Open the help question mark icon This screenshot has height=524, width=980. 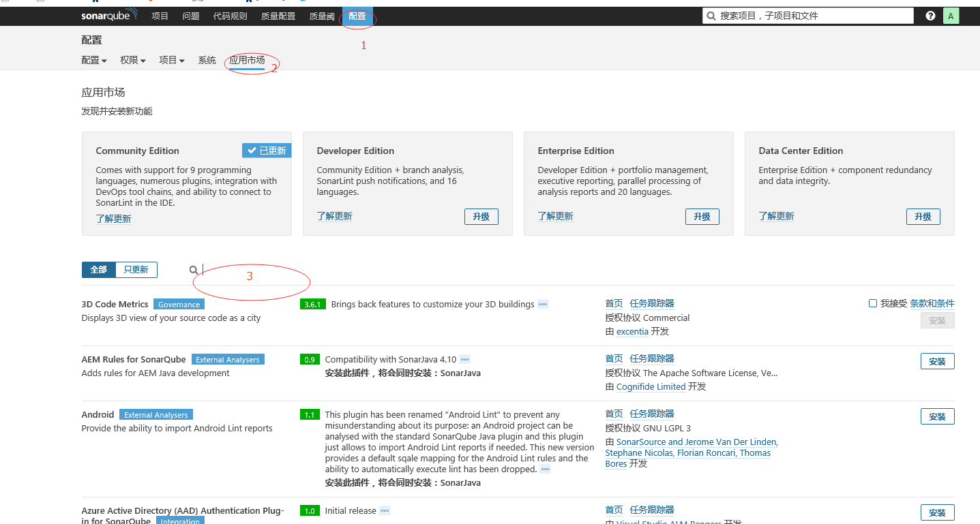(930, 16)
